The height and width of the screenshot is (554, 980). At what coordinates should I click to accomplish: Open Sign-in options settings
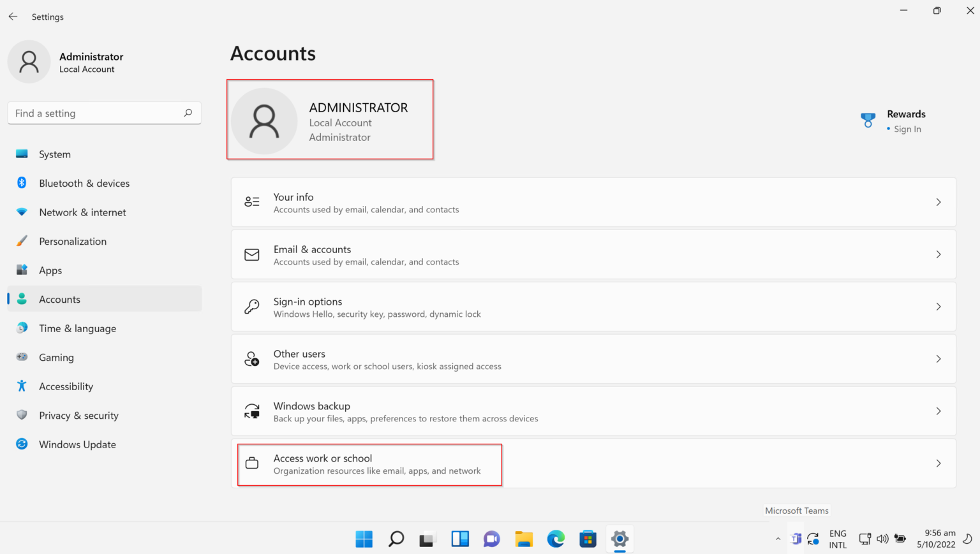592,307
